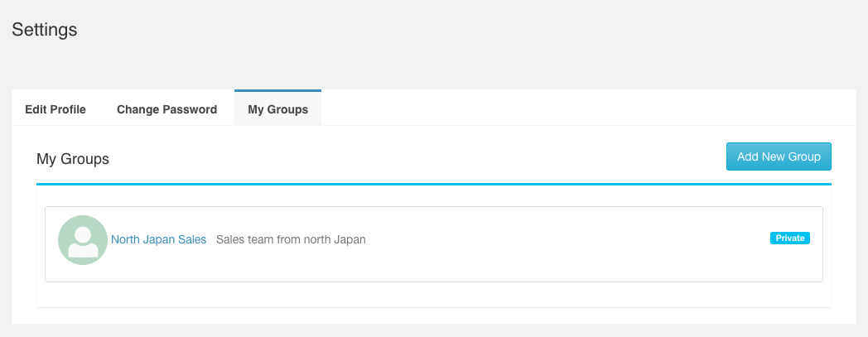Open the Edit Profile tab
The width and height of the screenshot is (868, 337).
(55, 109)
